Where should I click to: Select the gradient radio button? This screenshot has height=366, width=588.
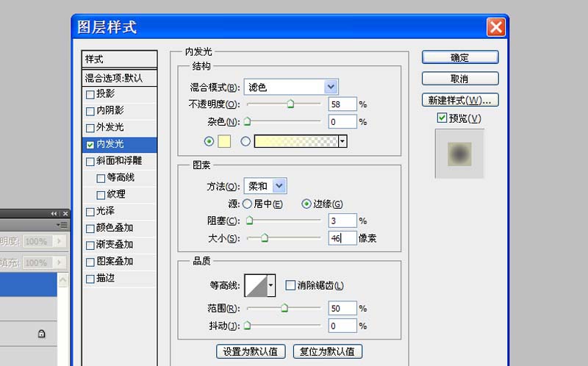[245, 141]
